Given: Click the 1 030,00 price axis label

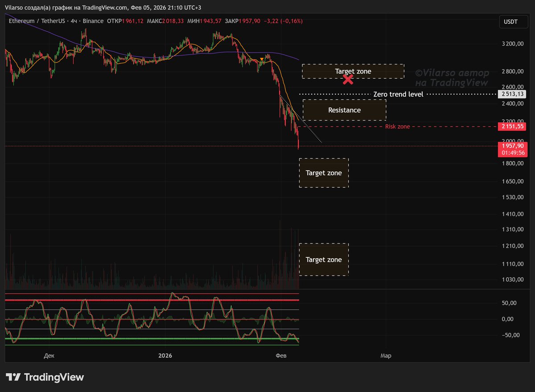Looking at the screenshot, I should (512, 280).
